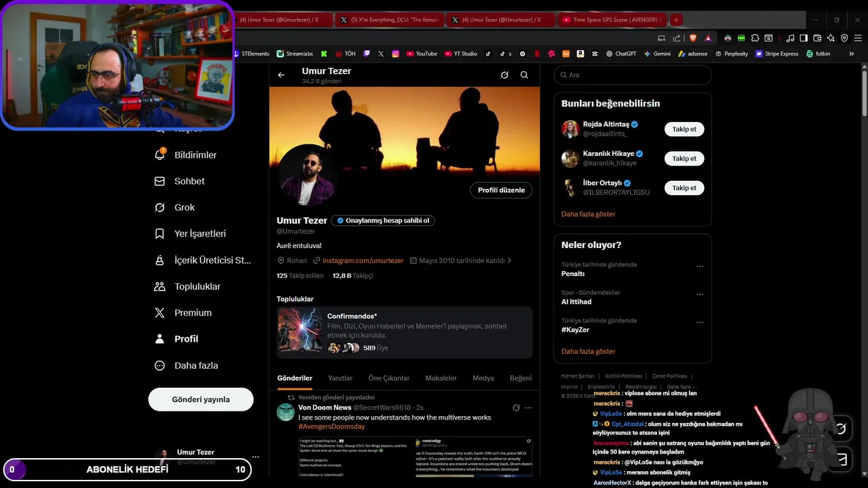Click the Gönderi yayınla button
Screen dimensions: 868x488
(x=201, y=399)
